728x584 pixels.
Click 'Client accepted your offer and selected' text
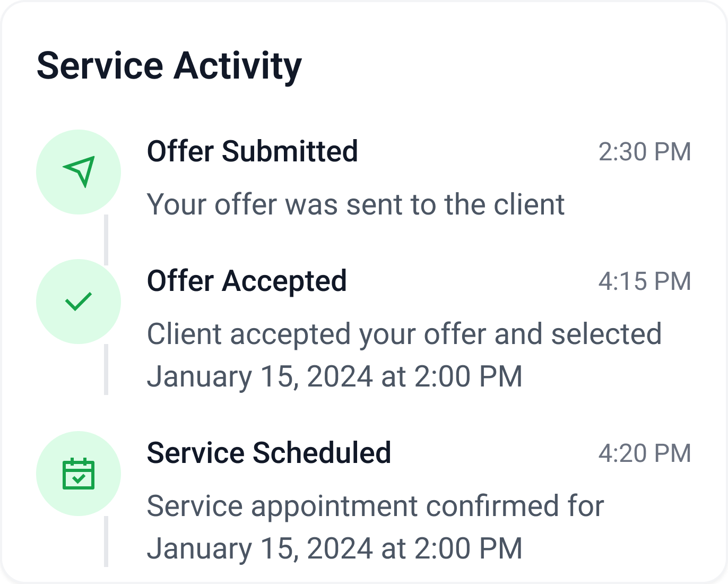[x=404, y=334]
